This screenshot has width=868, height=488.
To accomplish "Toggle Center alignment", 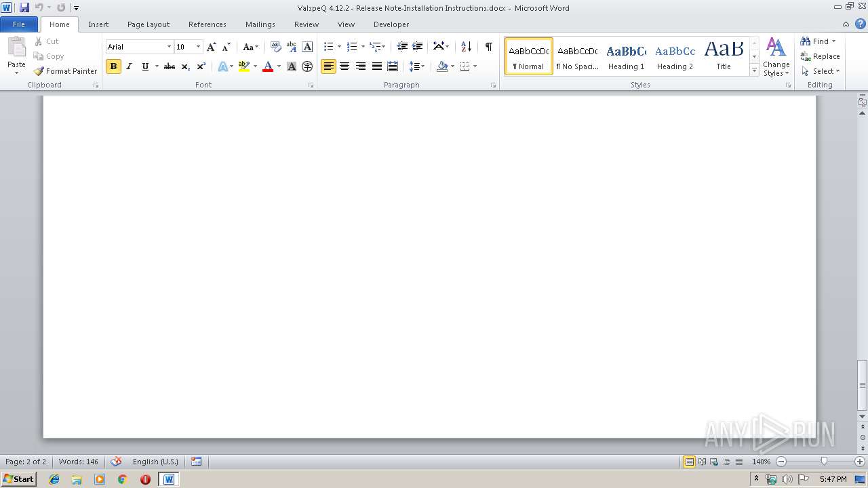I will click(x=344, y=66).
